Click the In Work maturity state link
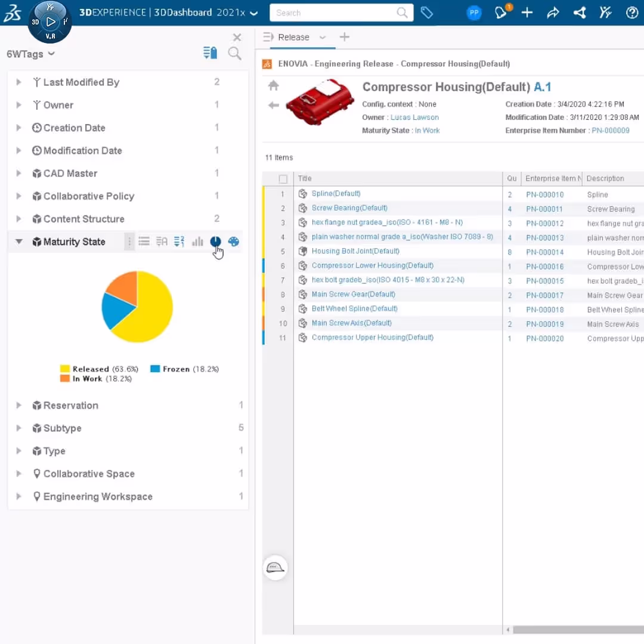 coord(427,131)
